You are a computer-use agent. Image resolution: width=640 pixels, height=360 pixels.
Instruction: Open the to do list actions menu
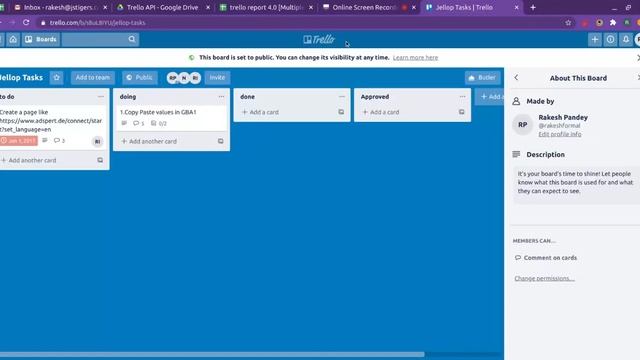101,97
